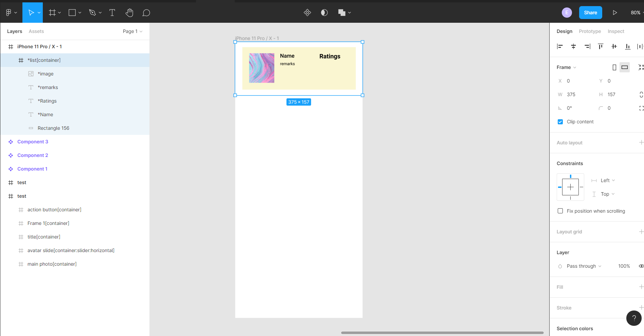The image size is (644, 336).
Task: Click the Align horizontal centers icon
Action: click(573, 47)
